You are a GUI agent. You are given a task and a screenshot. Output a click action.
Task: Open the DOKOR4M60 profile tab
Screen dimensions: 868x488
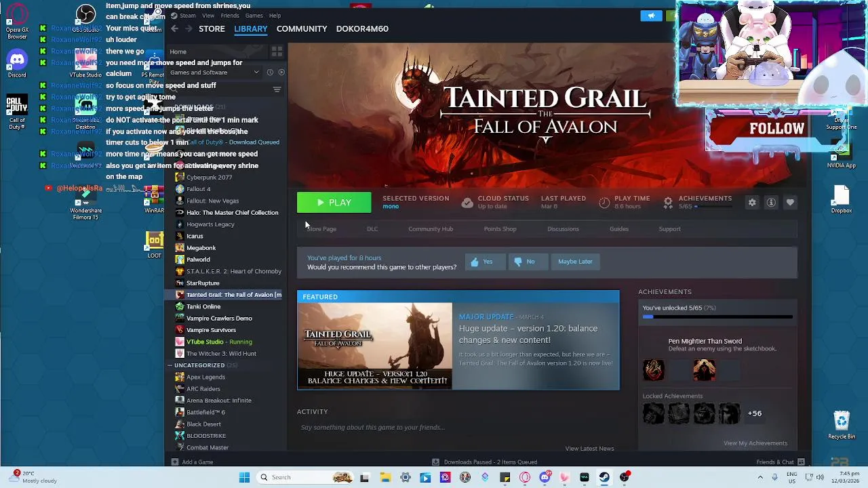tap(362, 28)
